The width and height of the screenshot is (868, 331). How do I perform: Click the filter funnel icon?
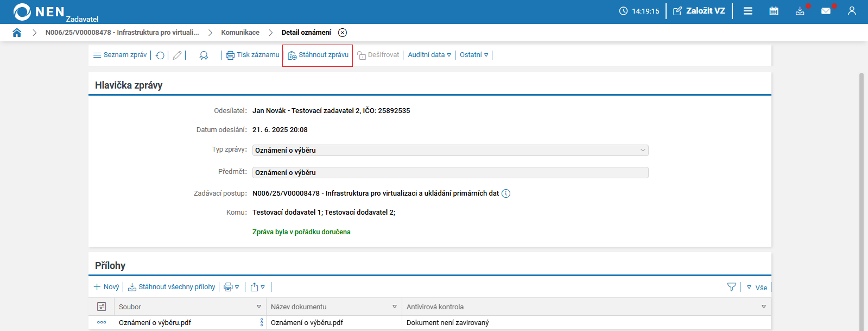[x=731, y=287]
